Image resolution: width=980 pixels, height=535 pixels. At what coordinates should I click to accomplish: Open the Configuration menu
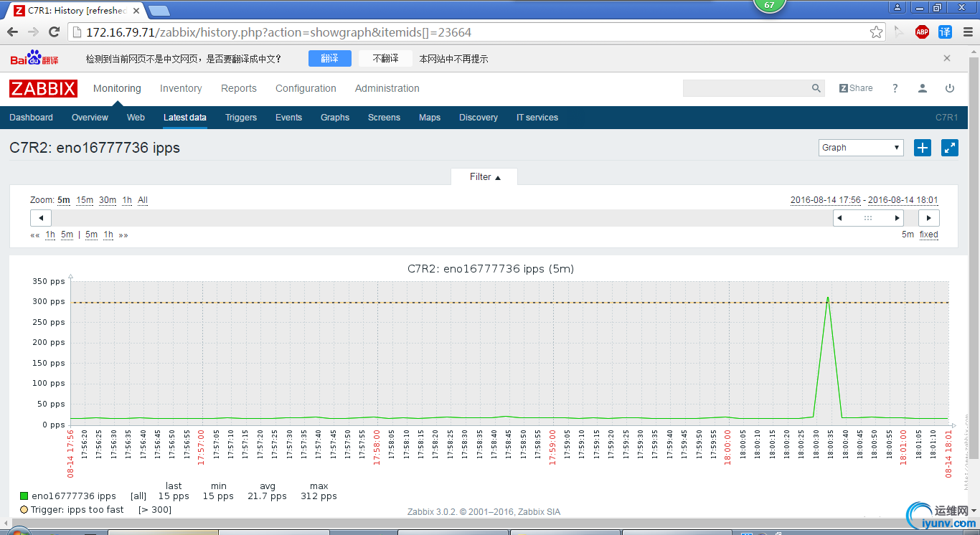(306, 88)
